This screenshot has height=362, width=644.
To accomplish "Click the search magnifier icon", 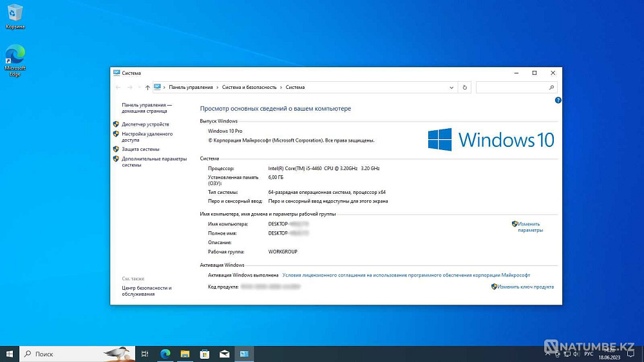I will click(x=552, y=87).
